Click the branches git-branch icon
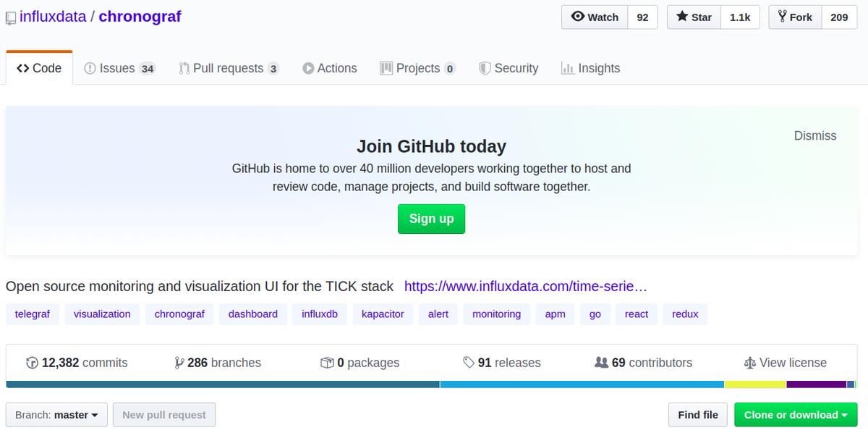Image resolution: width=868 pixels, height=433 pixels. pos(179,363)
